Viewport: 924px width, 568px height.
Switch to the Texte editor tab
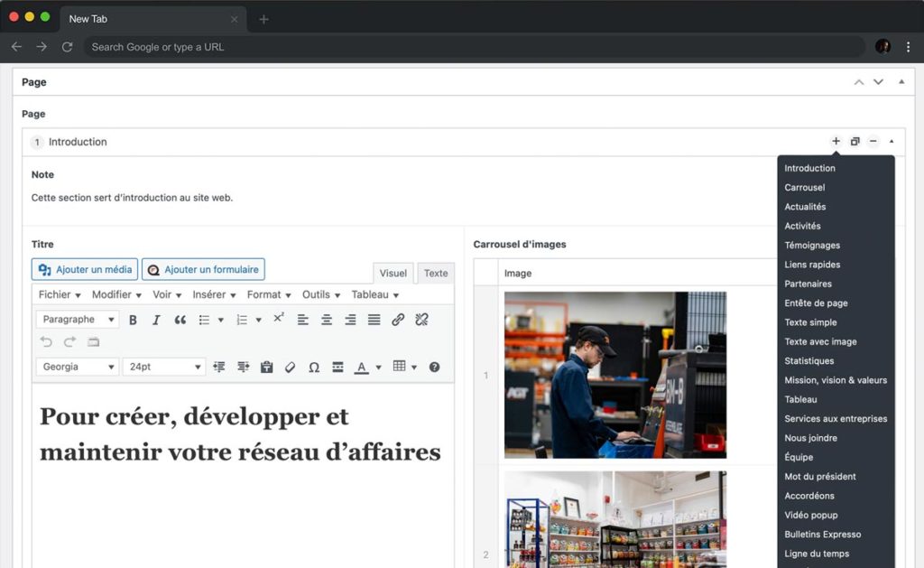pyautogui.click(x=436, y=274)
